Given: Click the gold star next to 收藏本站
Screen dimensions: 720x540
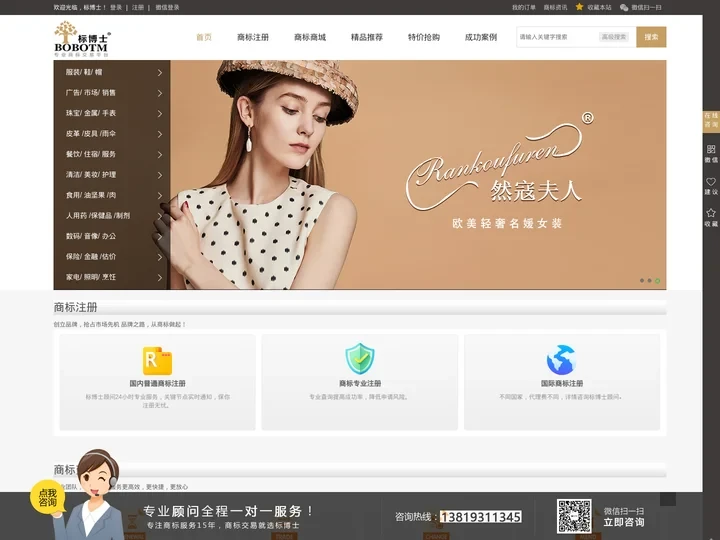Looking at the screenshot, I should point(579,7).
